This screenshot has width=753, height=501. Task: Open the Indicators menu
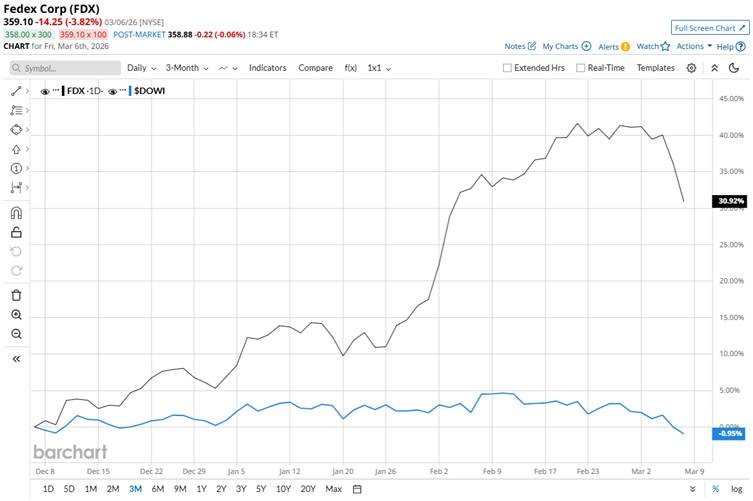267,68
